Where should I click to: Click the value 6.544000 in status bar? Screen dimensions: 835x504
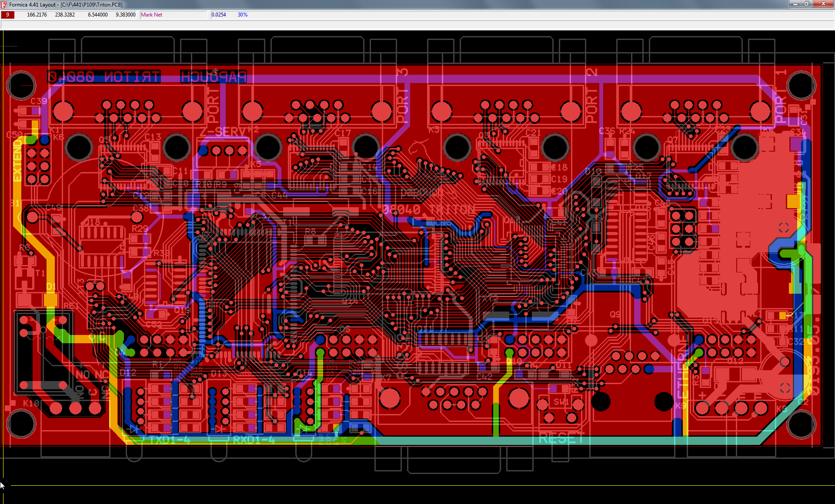[98, 15]
